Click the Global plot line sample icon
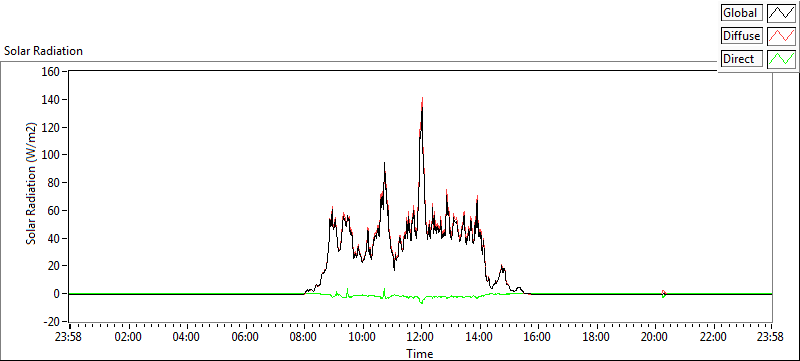The image size is (800, 361). 781,13
